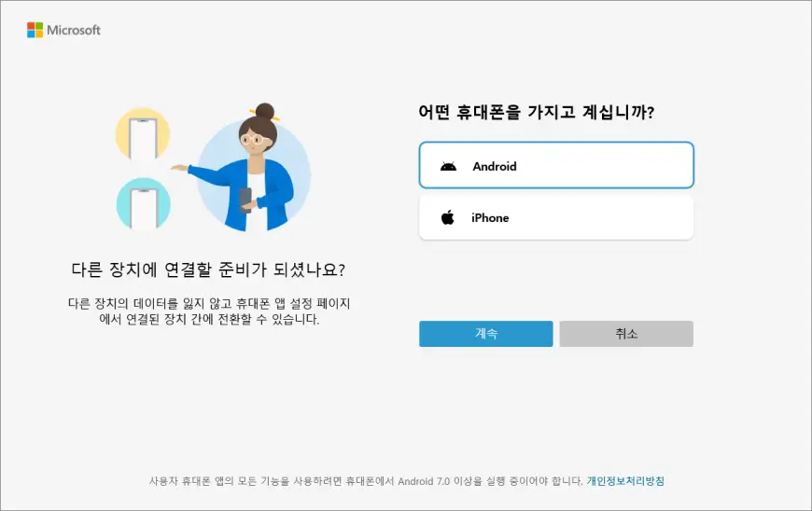Select the Android phone option

tap(555, 166)
